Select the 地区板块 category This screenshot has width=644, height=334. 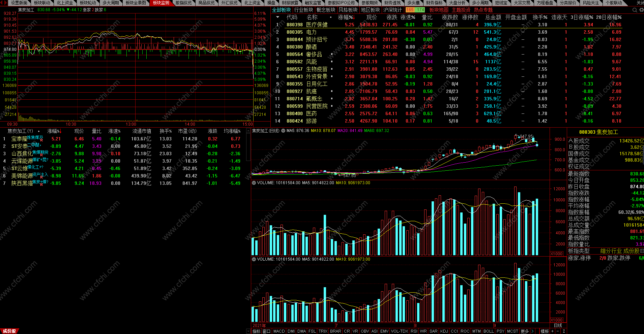click(370, 10)
